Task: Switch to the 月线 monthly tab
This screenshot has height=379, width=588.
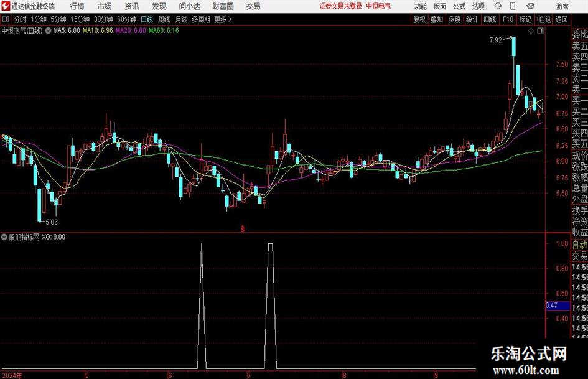Action: [181, 19]
